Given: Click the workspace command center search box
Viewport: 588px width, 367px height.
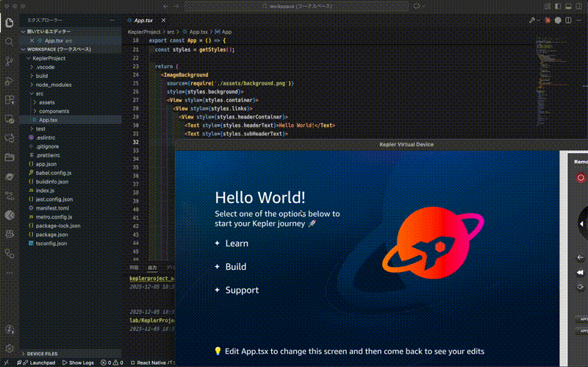Looking at the screenshot, I should click(297, 6).
